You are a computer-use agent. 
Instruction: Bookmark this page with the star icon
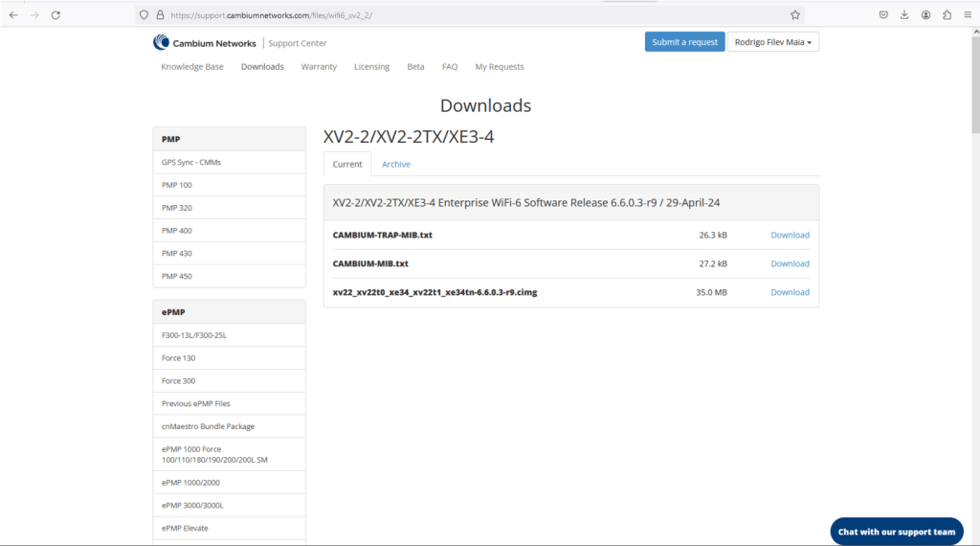coord(794,15)
